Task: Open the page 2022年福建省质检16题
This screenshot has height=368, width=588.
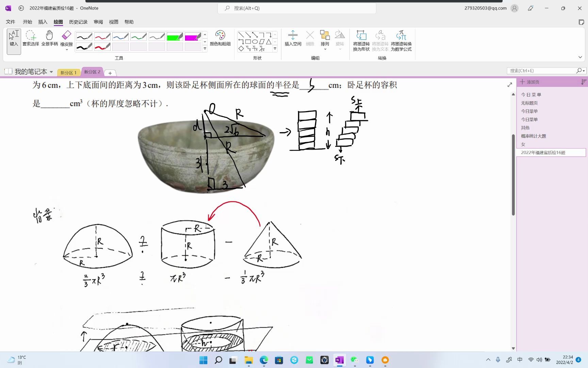Action: point(551,153)
